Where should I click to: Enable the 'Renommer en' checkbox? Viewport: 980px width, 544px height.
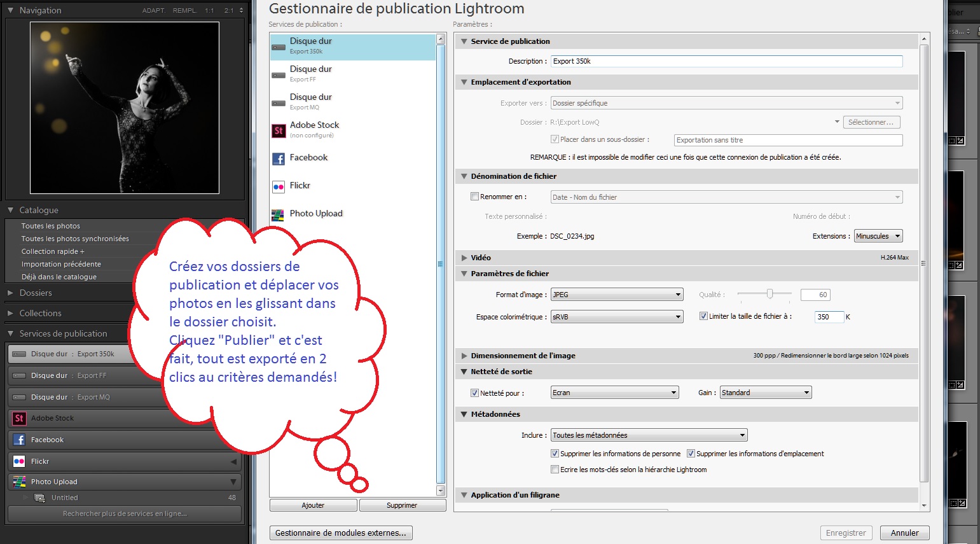[x=474, y=197]
